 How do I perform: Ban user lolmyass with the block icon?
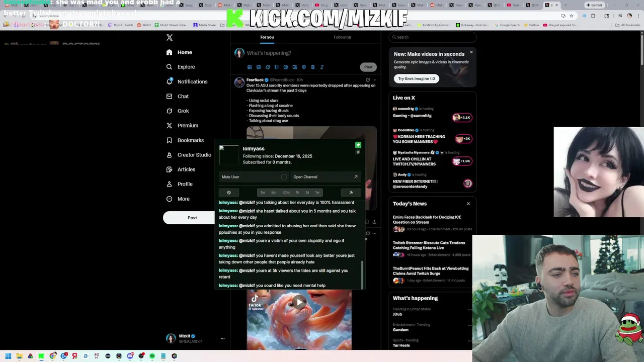(x=229, y=193)
